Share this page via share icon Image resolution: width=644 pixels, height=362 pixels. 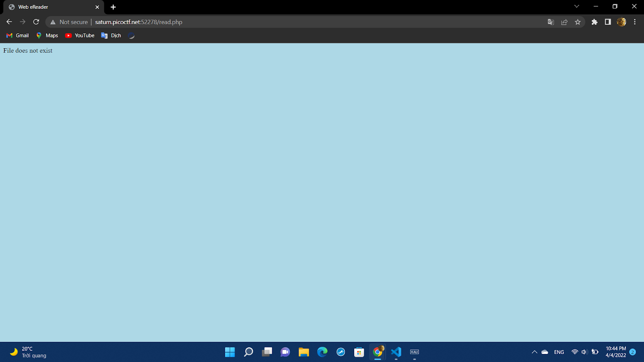pos(564,22)
